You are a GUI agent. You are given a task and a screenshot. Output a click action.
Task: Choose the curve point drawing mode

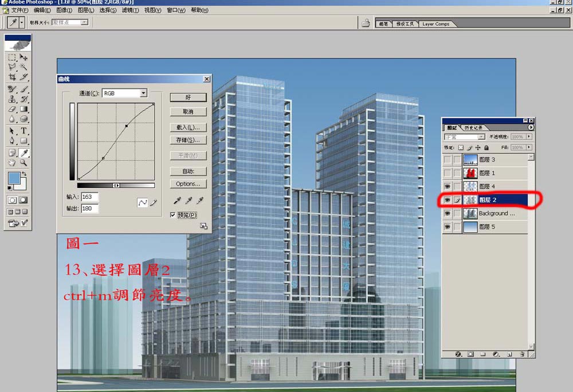(x=142, y=202)
